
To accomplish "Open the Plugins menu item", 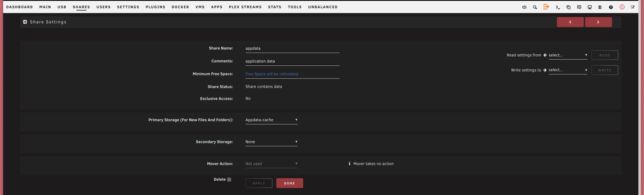I will click(155, 7).
